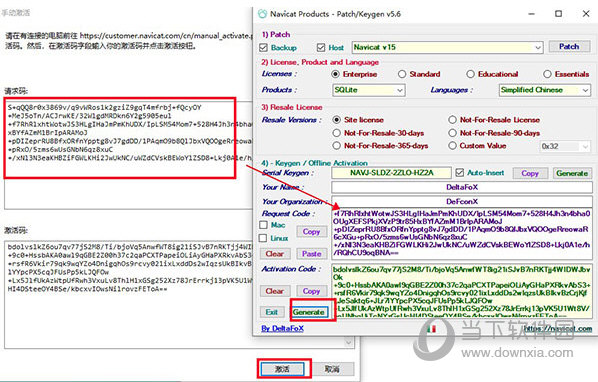Toggle the Host checkbox
This screenshot has width=598, height=382.
(x=321, y=48)
